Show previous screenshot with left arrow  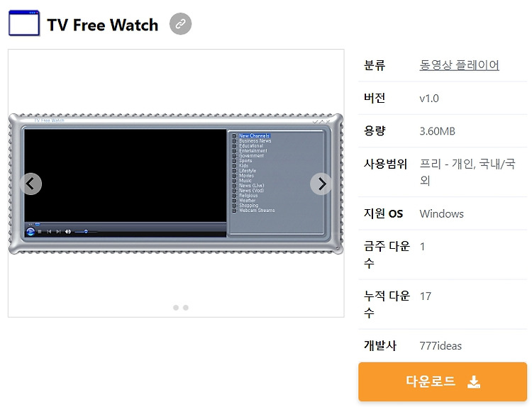click(31, 184)
